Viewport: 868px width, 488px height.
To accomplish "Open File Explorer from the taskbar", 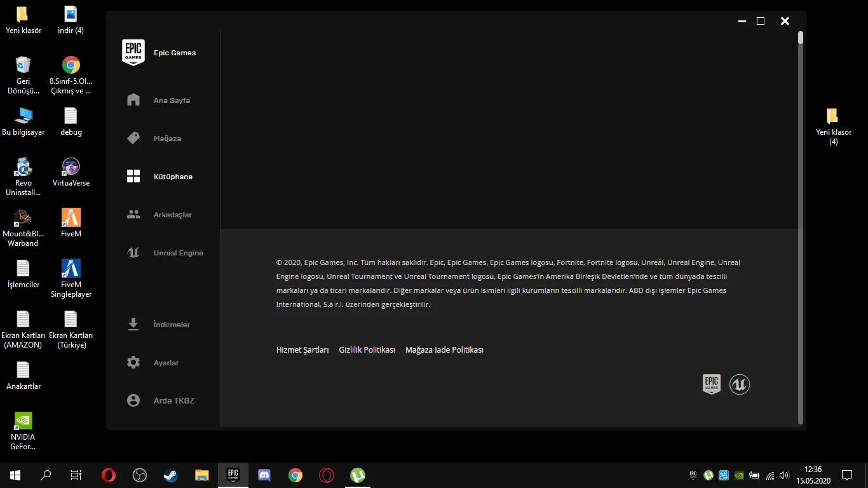I will pyautogui.click(x=202, y=475).
